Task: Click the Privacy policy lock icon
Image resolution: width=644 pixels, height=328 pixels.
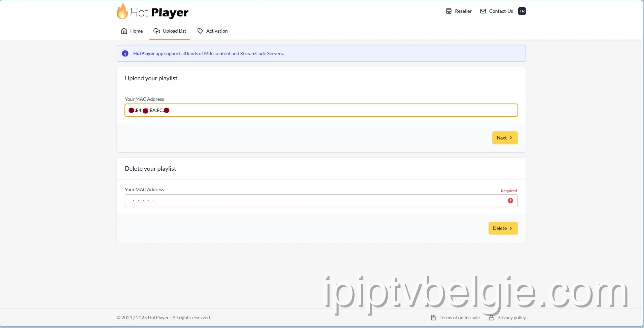Action: point(491,318)
